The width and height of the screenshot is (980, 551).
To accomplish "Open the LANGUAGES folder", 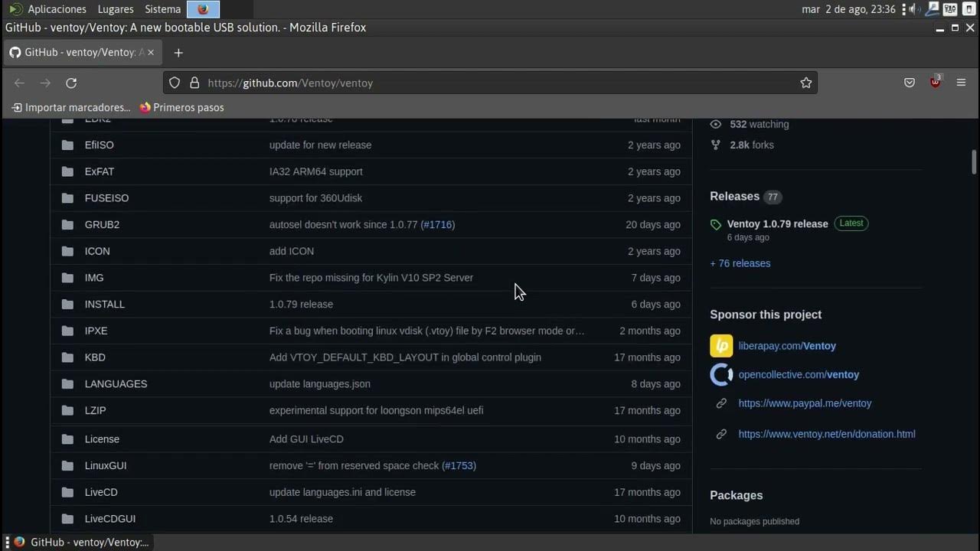I will (116, 384).
